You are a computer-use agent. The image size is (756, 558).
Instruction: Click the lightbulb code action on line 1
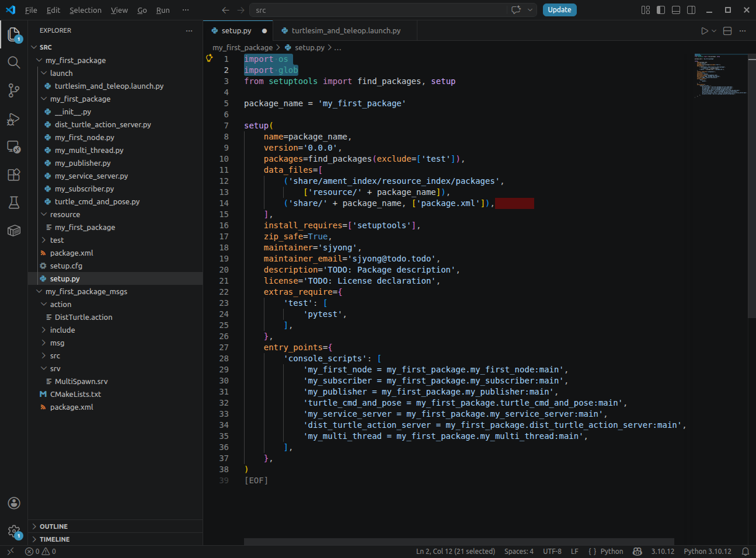(x=209, y=58)
